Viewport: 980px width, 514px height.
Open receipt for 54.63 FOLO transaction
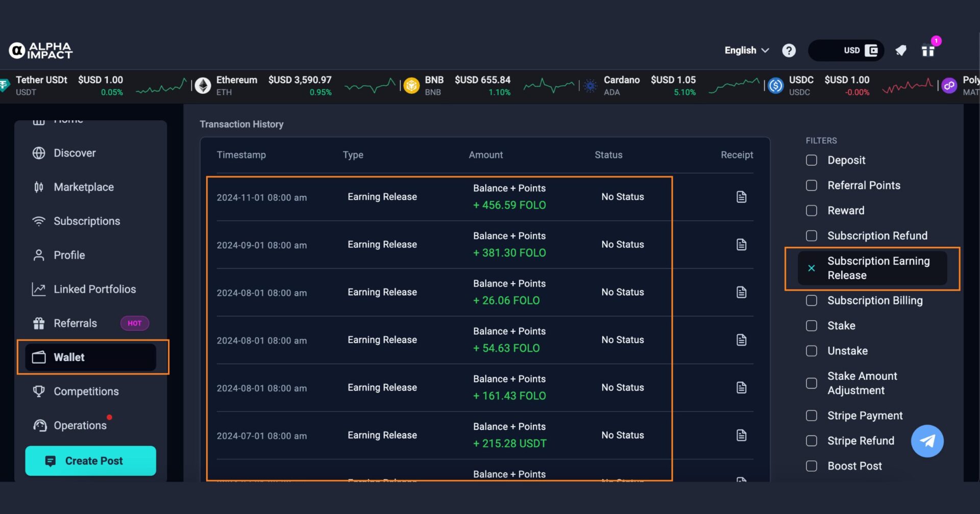[x=742, y=340]
